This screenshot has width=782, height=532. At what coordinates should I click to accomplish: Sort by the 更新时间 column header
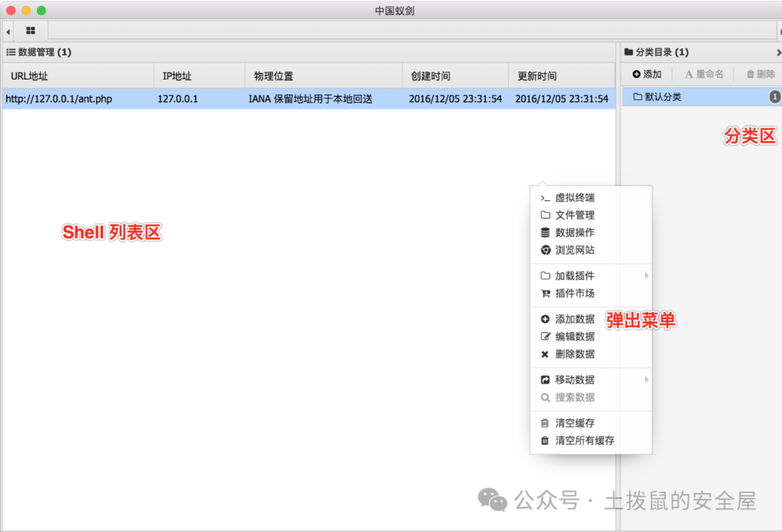pos(562,76)
